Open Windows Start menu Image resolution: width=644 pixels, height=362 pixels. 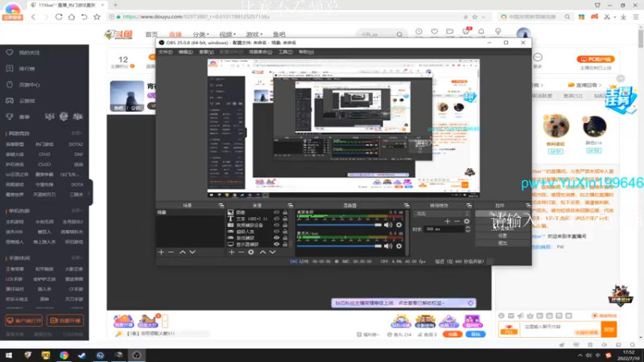(x=9, y=356)
